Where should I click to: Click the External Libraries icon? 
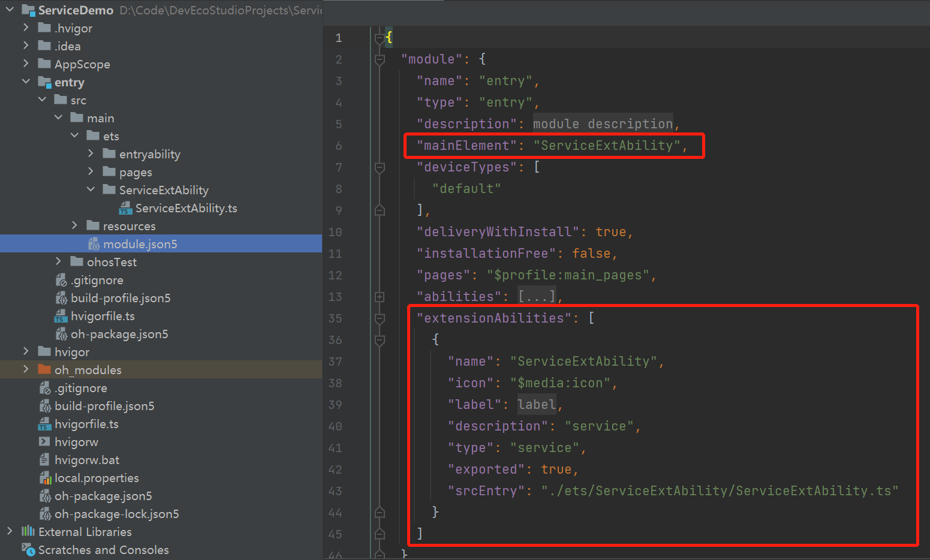coord(28,531)
